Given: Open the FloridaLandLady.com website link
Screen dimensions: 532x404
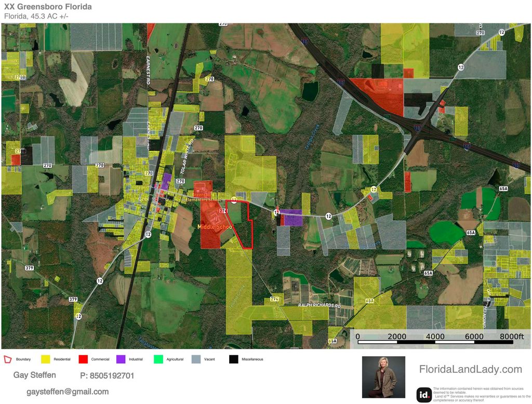Looking at the screenshot, I should [x=470, y=369].
